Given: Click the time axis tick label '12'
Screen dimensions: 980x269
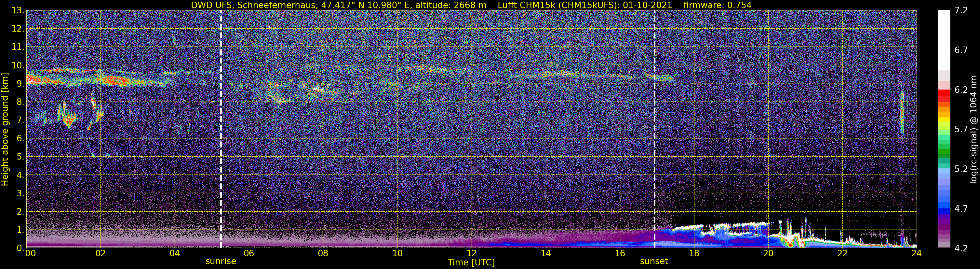Looking at the screenshot, I should click(x=471, y=254).
